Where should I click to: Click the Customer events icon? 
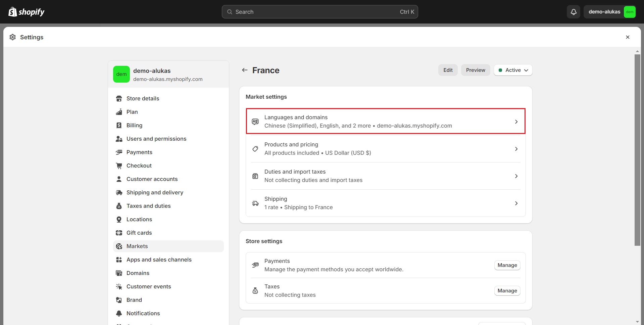[119, 286]
